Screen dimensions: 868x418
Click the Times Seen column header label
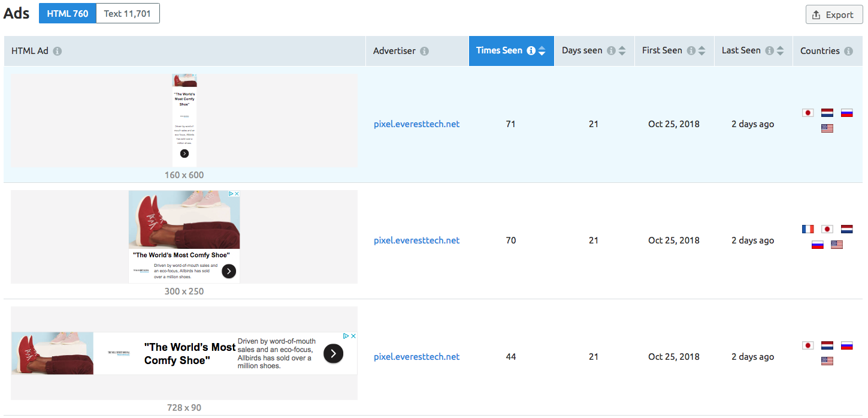(500, 51)
